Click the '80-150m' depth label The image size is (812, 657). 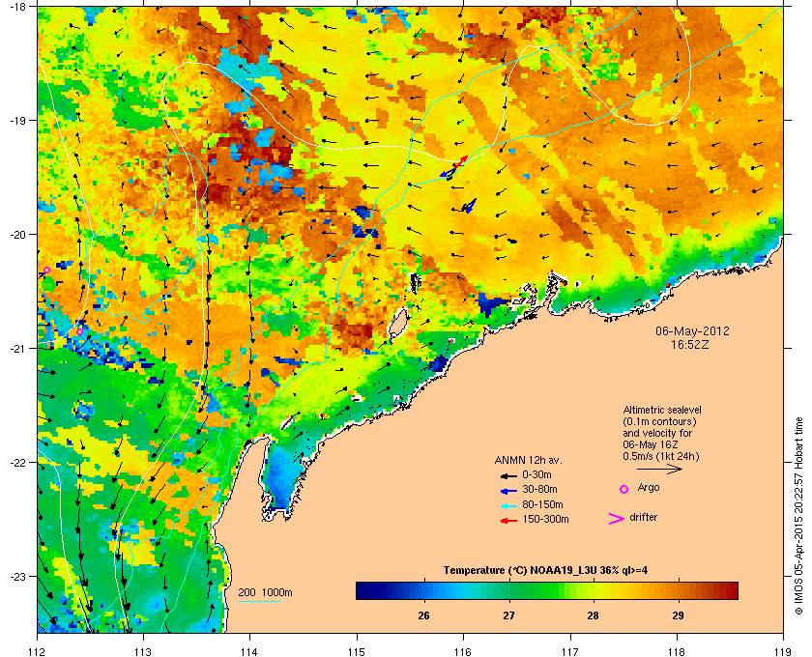[x=542, y=504]
